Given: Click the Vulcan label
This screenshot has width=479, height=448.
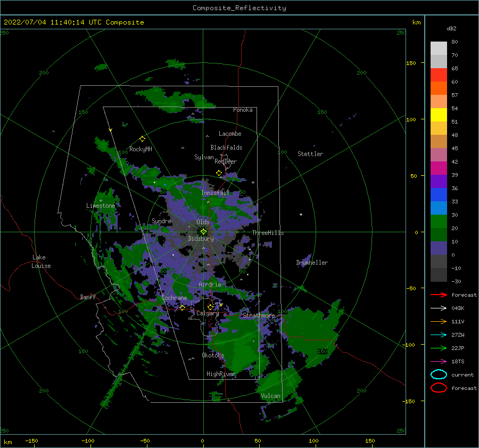Looking at the screenshot, I should [x=271, y=396].
